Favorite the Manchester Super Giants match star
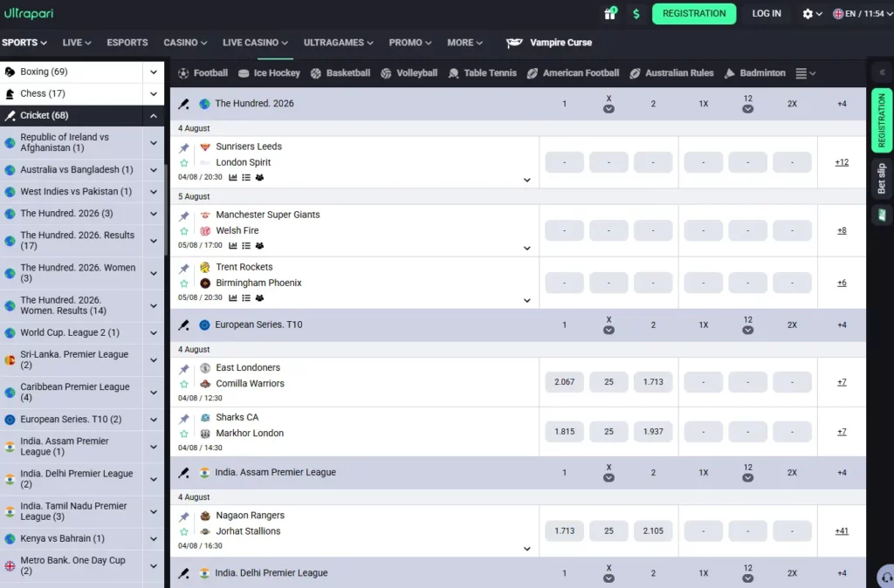 pyautogui.click(x=184, y=231)
